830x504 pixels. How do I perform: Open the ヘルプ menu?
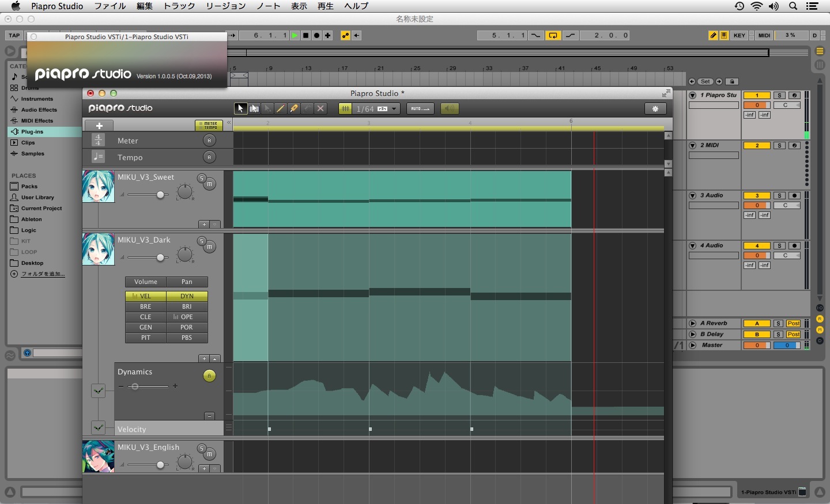coord(356,6)
